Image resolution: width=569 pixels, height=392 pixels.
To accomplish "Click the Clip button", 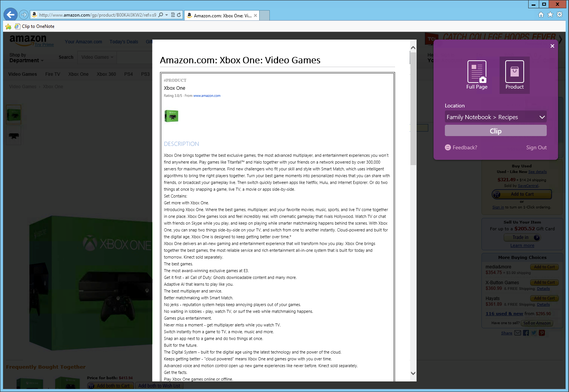I will [x=495, y=131].
